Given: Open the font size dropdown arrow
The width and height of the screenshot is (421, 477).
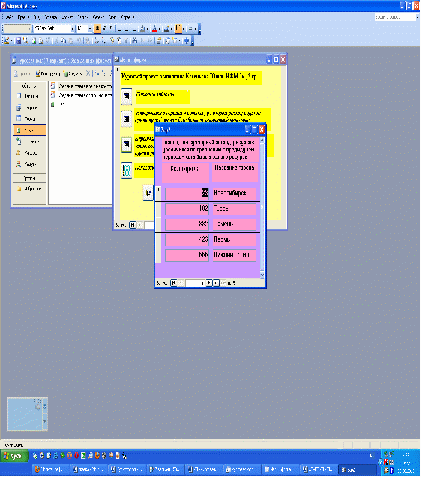Looking at the screenshot, I should click(90, 29).
